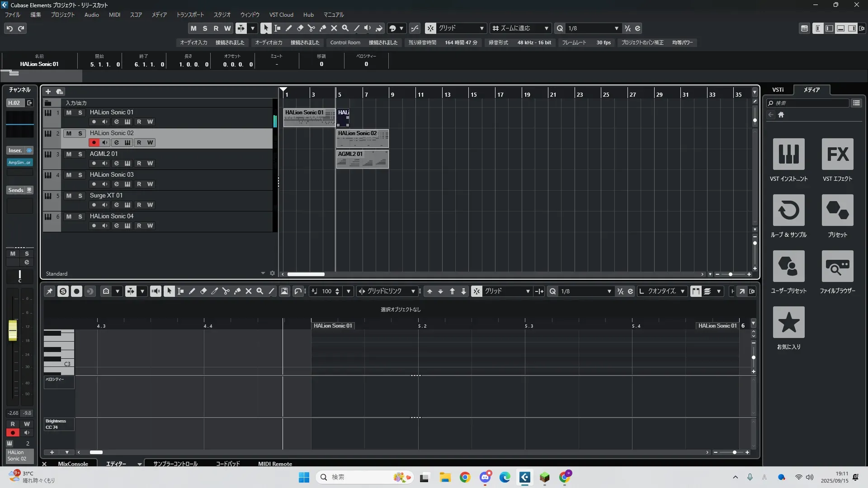
Task: Mute the AGML2 01 track
Action: (x=69, y=154)
